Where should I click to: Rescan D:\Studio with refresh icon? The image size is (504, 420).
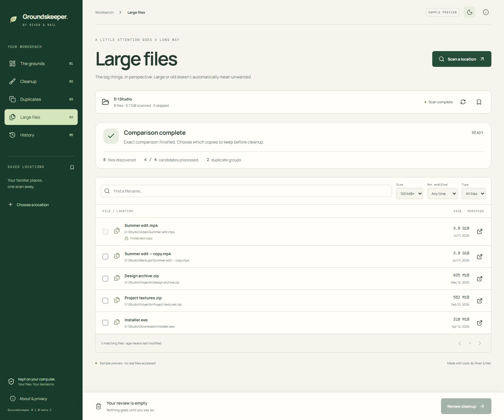tap(463, 102)
